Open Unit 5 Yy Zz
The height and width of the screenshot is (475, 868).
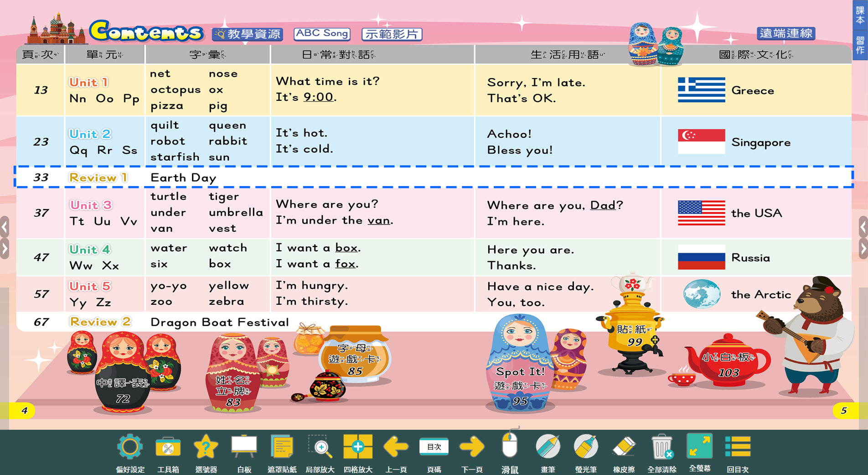click(90, 294)
